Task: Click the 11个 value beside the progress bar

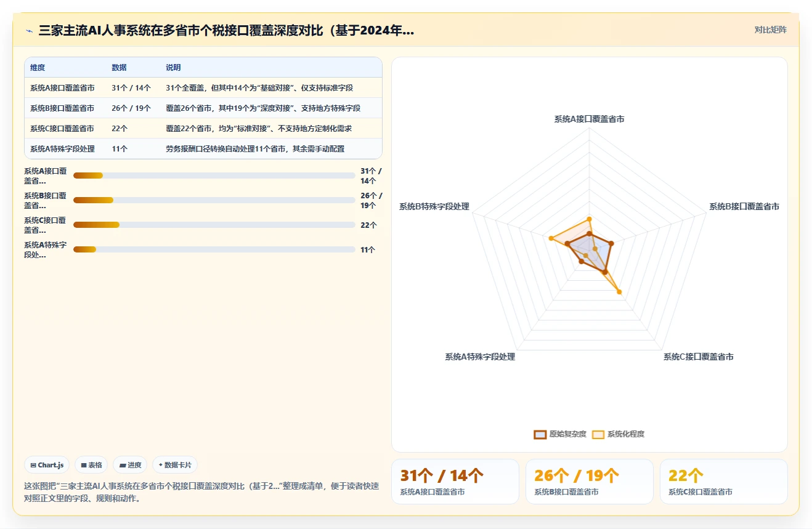Action: click(x=368, y=250)
